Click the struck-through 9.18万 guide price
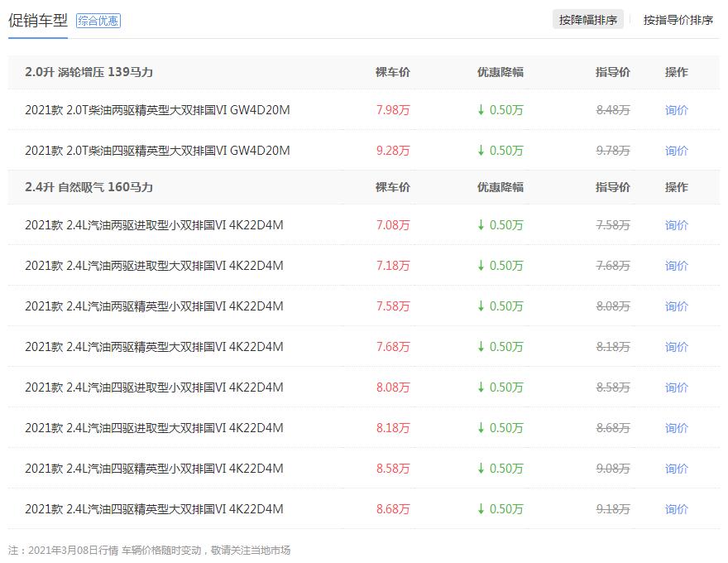The width and height of the screenshot is (728, 563). point(613,509)
